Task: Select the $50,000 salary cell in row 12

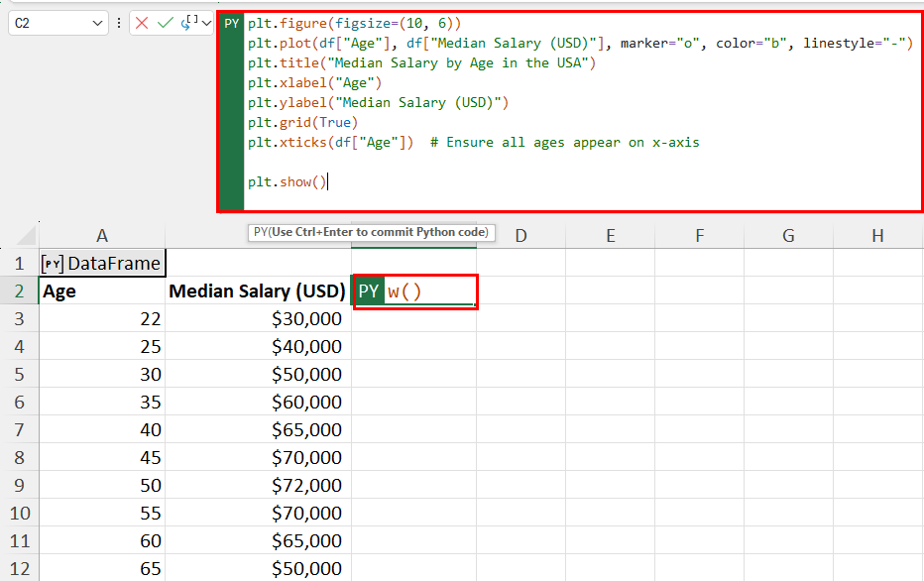Action: coord(258,568)
